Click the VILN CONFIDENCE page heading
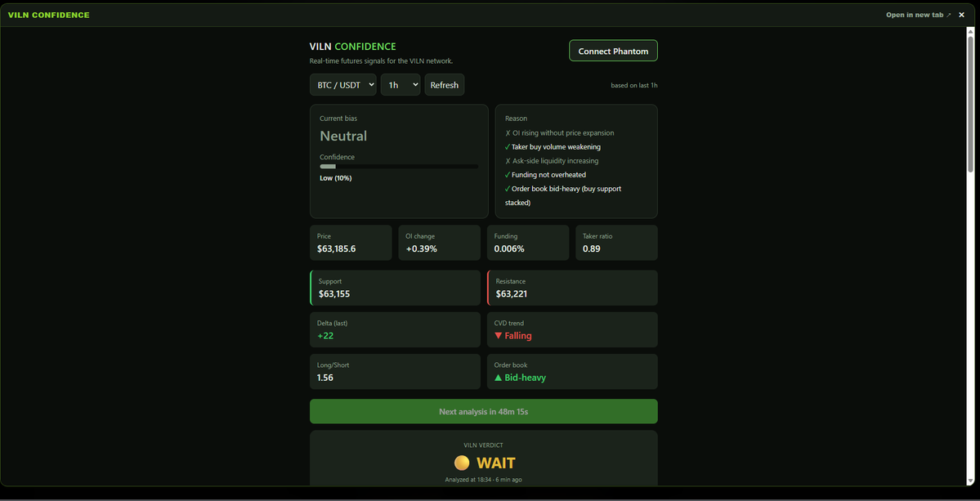The height and width of the screenshot is (501, 980). (352, 47)
